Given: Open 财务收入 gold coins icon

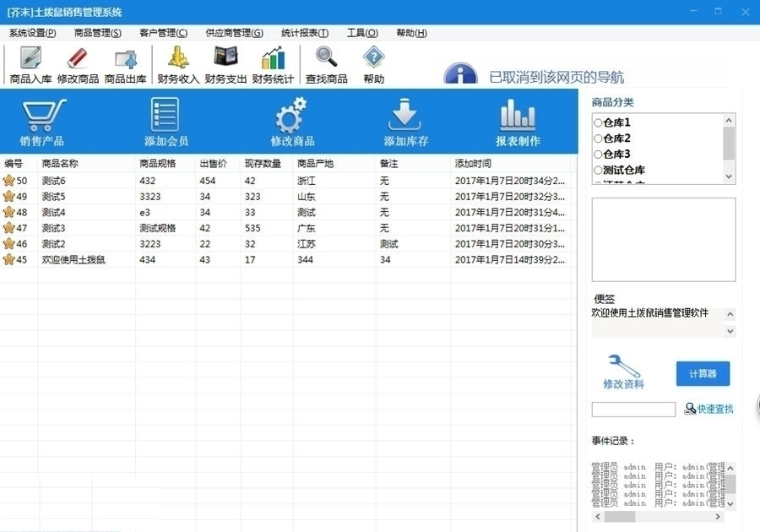Looking at the screenshot, I should [x=178, y=58].
